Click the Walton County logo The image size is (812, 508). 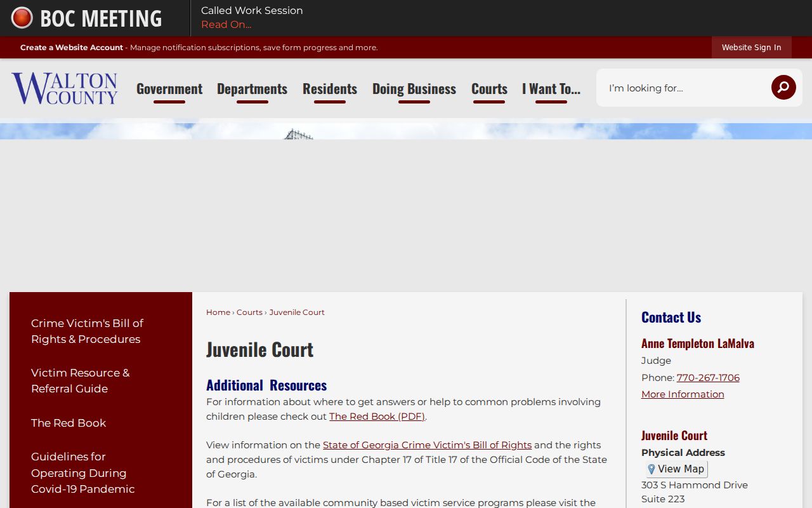(x=64, y=88)
